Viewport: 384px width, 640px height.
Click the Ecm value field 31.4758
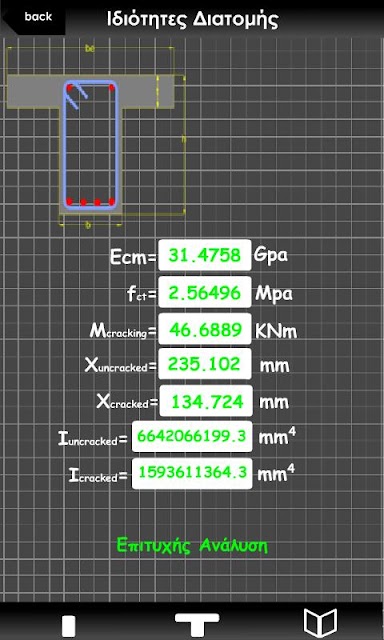pyautogui.click(x=204, y=255)
